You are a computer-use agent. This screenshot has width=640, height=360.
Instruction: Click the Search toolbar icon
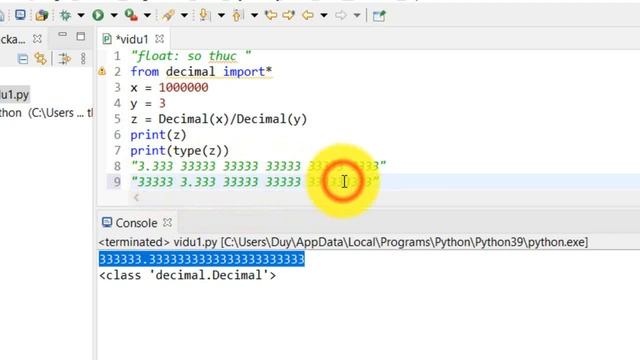coord(168,16)
